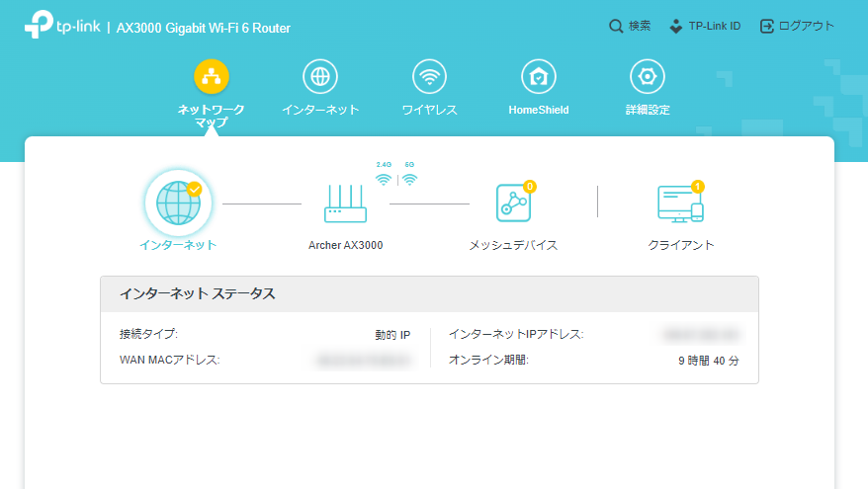The image size is (868, 489).
Task: Click the tp-link logo
Action: (x=62, y=25)
